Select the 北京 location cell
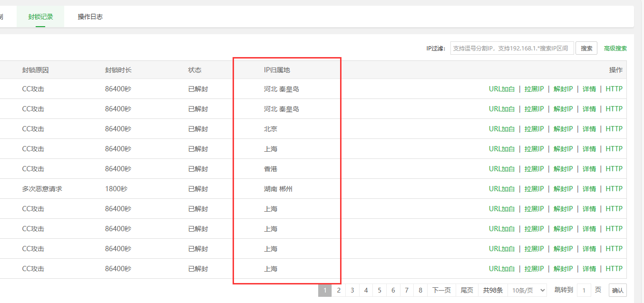 pyautogui.click(x=271, y=129)
